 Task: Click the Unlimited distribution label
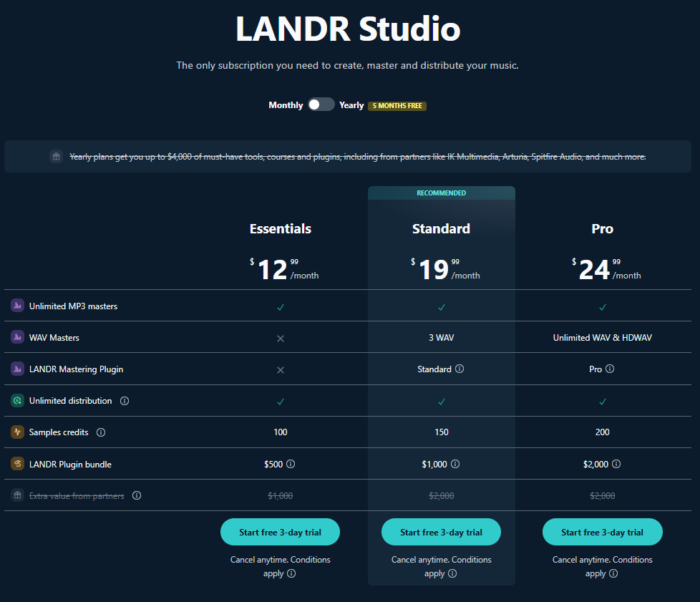(x=71, y=401)
